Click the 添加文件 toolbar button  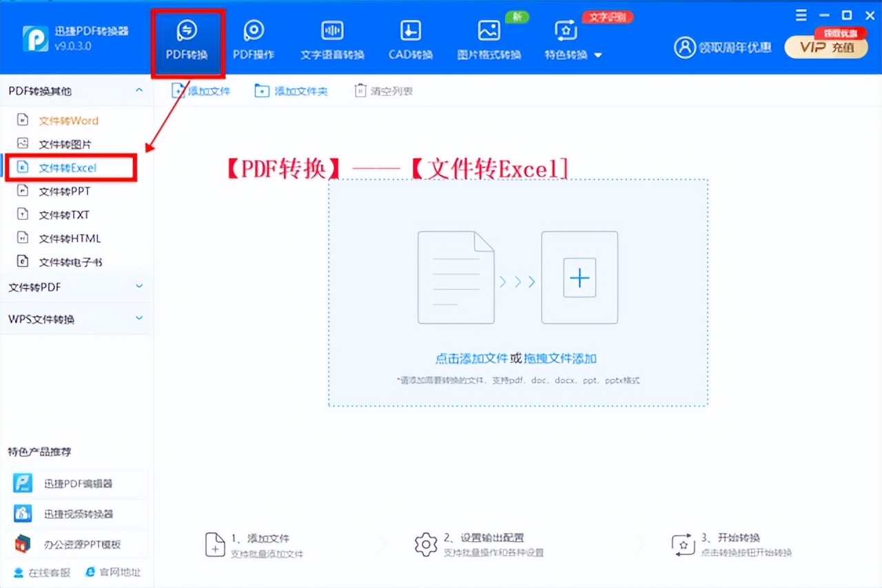(201, 91)
